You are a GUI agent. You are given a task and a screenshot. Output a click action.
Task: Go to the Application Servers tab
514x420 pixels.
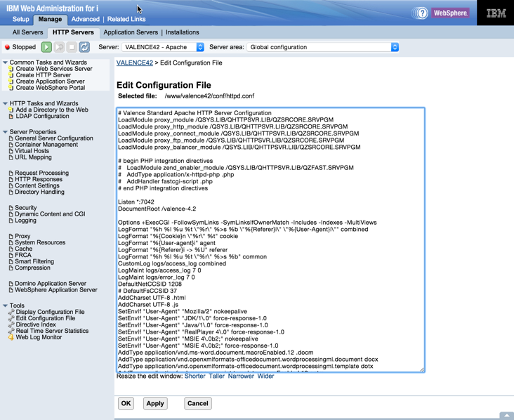(131, 32)
